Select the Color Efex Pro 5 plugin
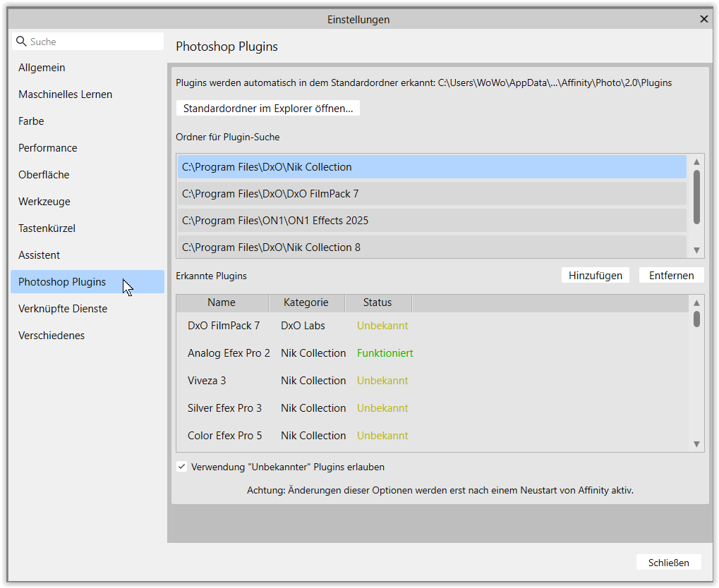This screenshot has height=588, width=719. pos(432,436)
